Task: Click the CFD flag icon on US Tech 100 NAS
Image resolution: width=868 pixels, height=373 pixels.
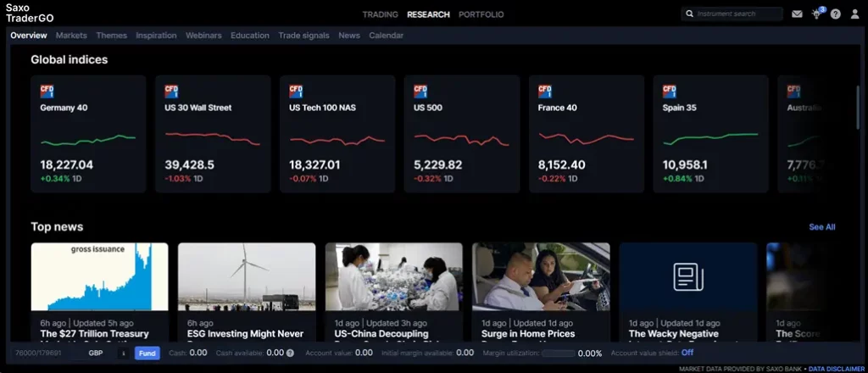Action: 296,92
